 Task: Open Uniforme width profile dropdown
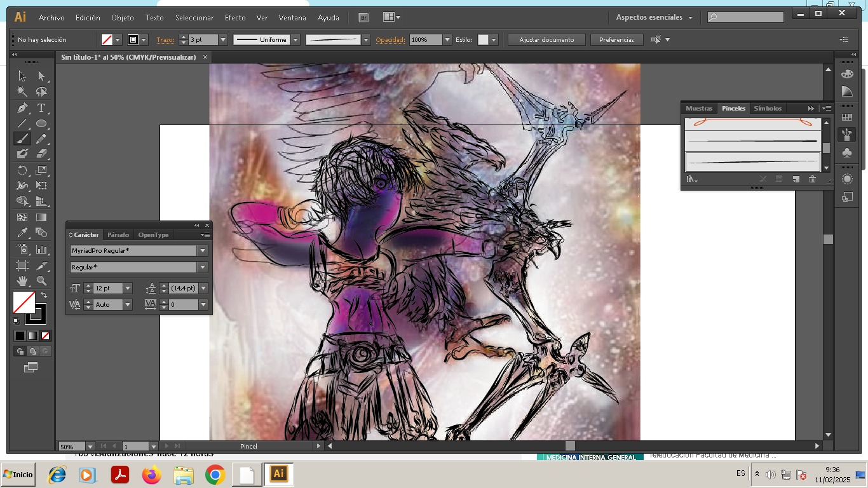click(x=296, y=39)
